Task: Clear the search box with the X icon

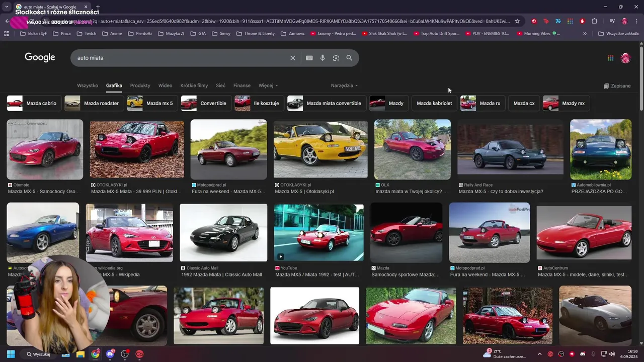Action: (x=293, y=58)
